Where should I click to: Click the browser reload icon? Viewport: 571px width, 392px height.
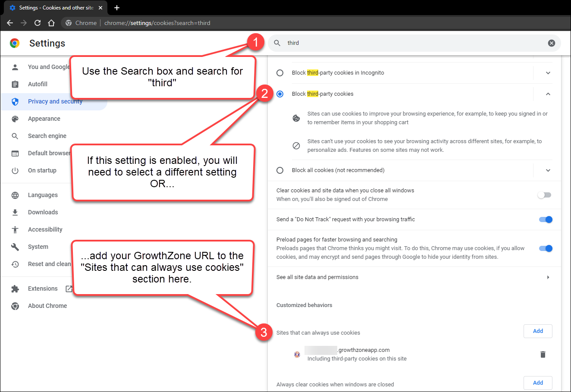click(x=38, y=23)
